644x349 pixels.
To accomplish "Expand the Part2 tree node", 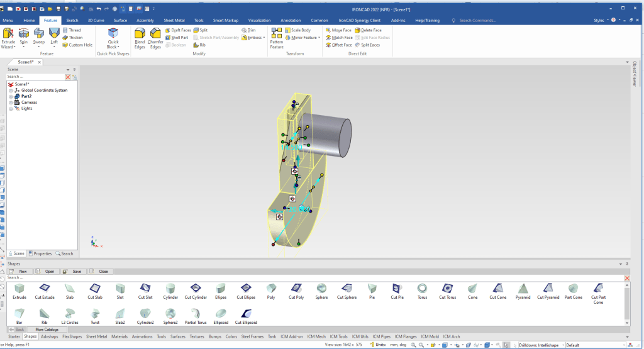I will click(x=11, y=96).
